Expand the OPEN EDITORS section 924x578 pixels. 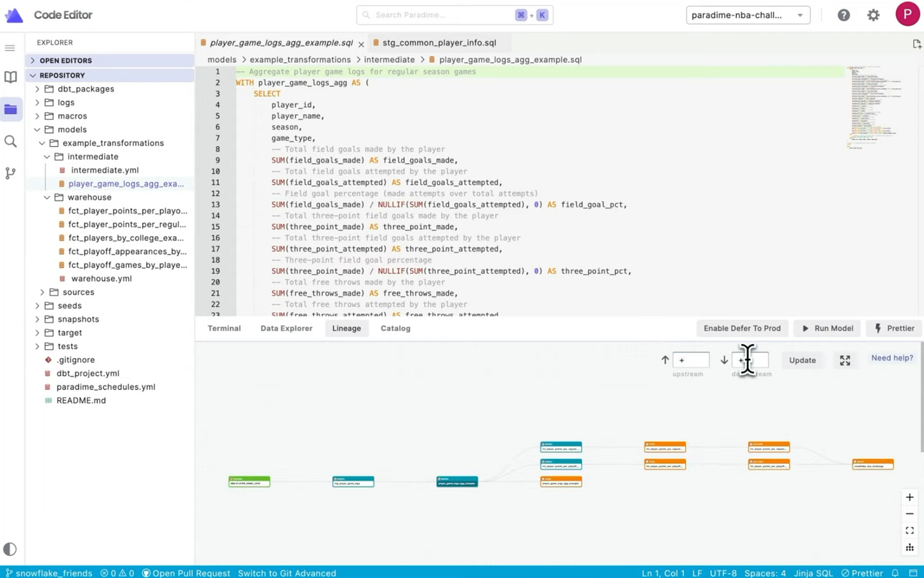point(110,60)
